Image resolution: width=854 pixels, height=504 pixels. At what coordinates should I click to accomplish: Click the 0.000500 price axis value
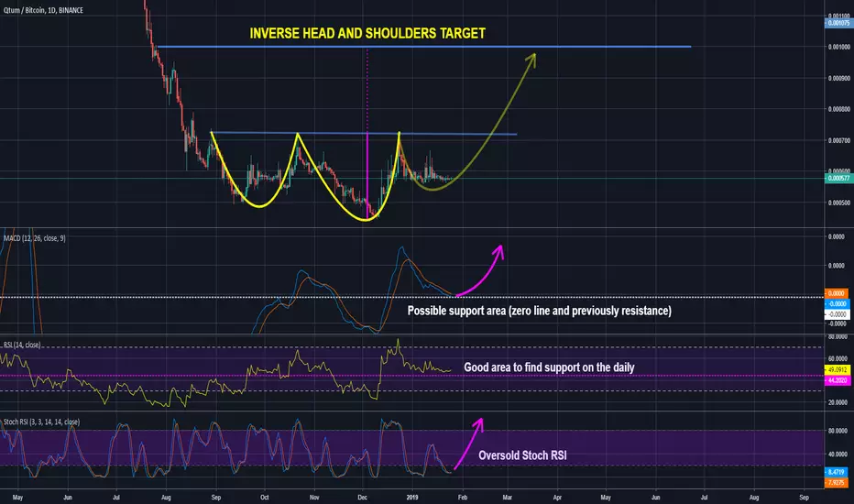click(838, 203)
